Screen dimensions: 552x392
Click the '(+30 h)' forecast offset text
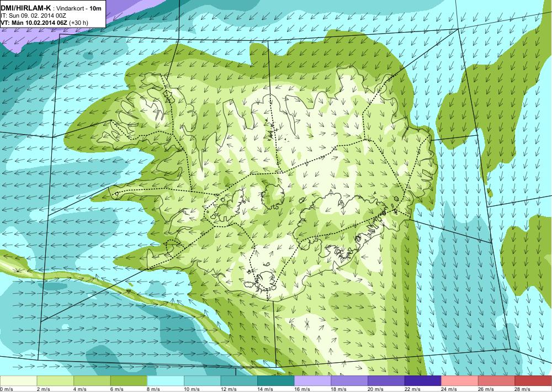(79, 23)
